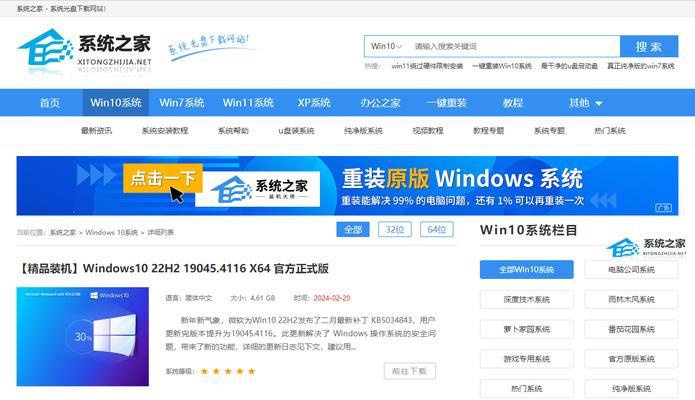The height and width of the screenshot is (400, 695).
Task: Select 热门系统 sidebar category button
Action: (x=527, y=388)
